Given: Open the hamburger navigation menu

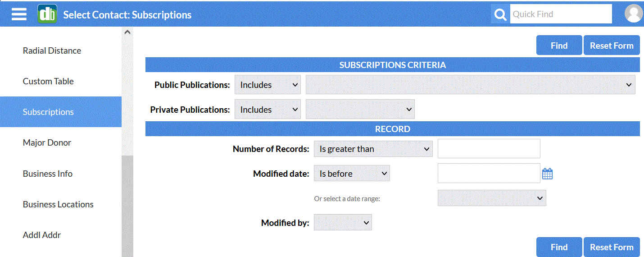Looking at the screenshot, I should pyautogui.click(x=19, y=14).
